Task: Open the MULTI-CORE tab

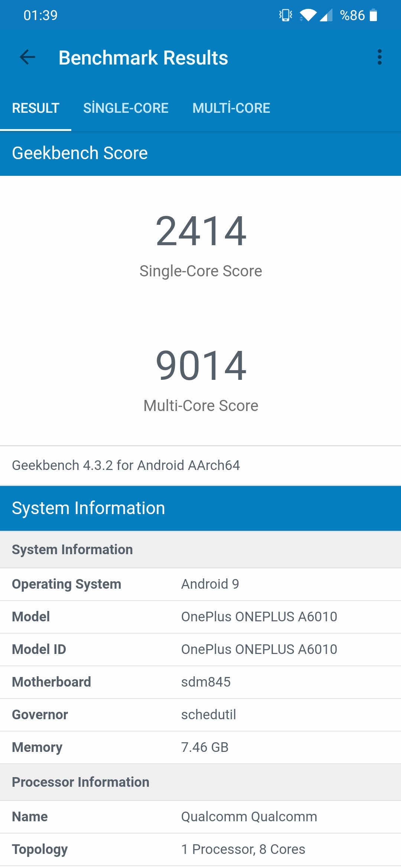Action: coord(231,108)
